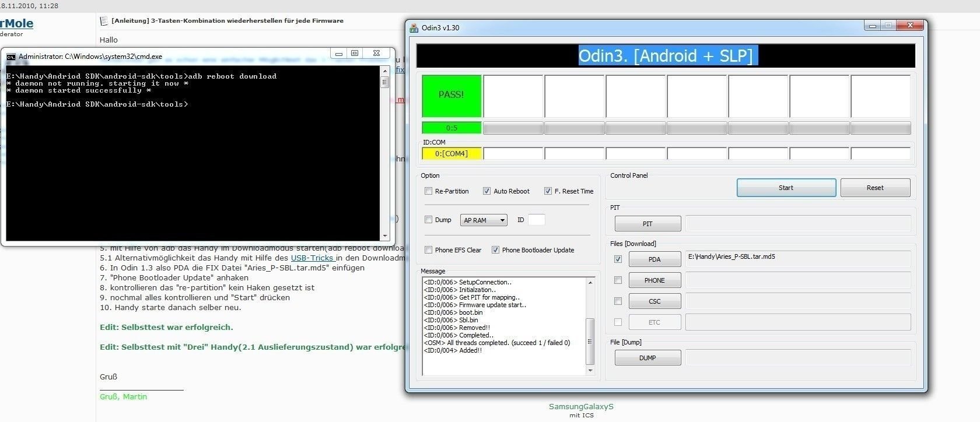Enable Phone EFS Clear option

pos(429,250)
